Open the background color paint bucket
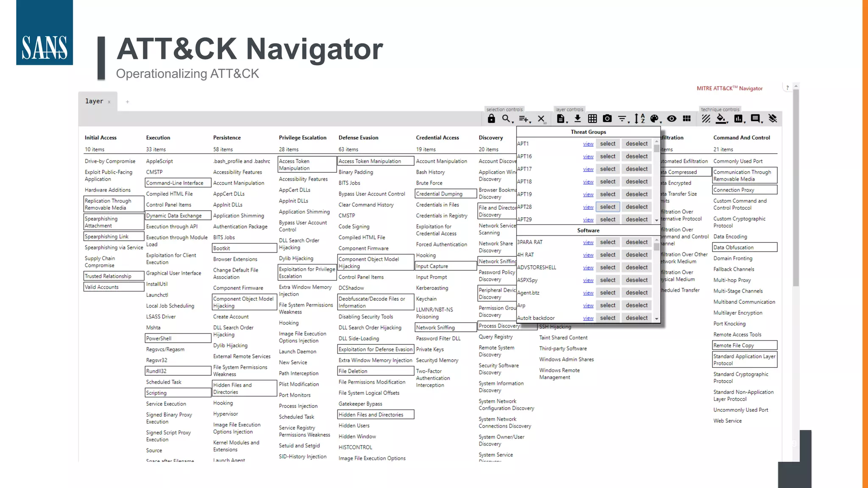Viewport: 868px width, 488px height. pyautogui.click(x=721, y=119)
